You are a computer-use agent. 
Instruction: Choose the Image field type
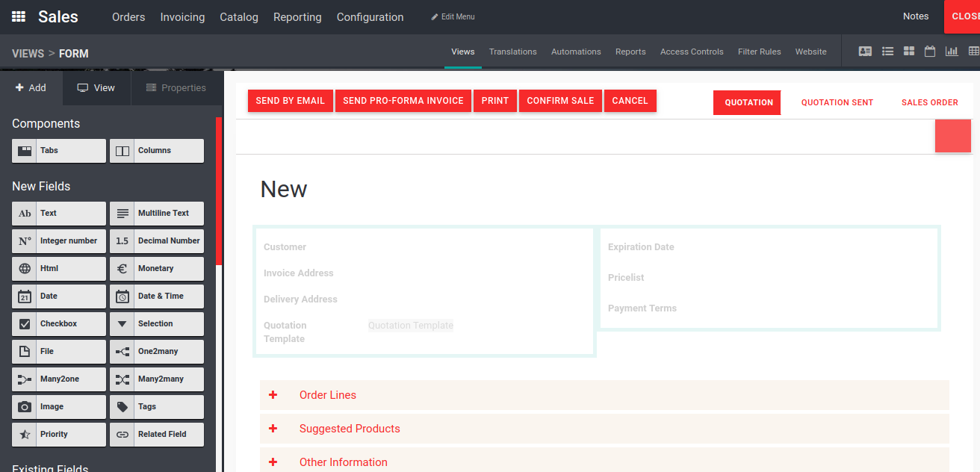(x=59, y=407)
